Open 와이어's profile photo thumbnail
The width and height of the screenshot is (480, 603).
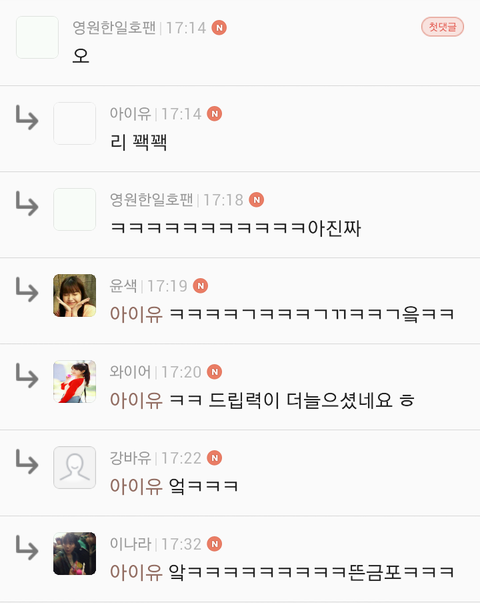75,381
